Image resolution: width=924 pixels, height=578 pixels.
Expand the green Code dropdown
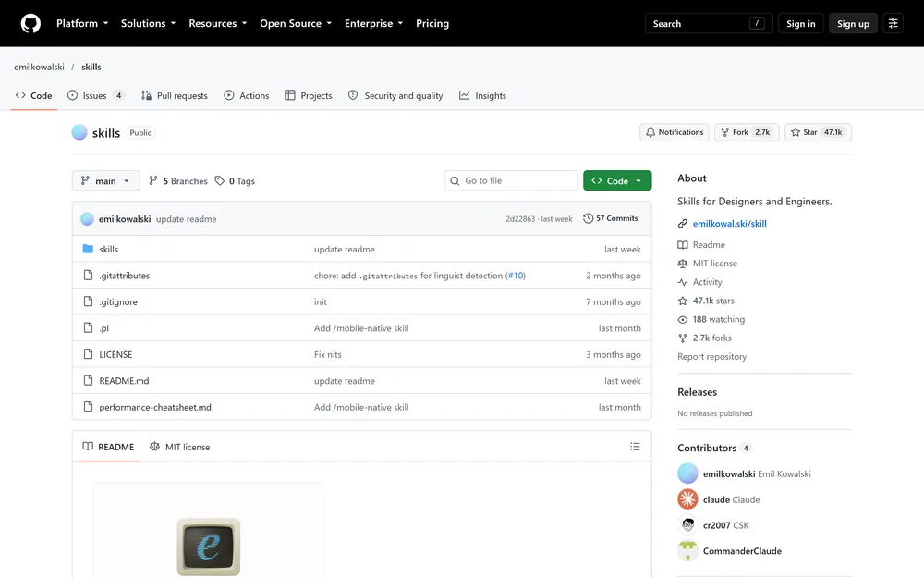point(617,181)
